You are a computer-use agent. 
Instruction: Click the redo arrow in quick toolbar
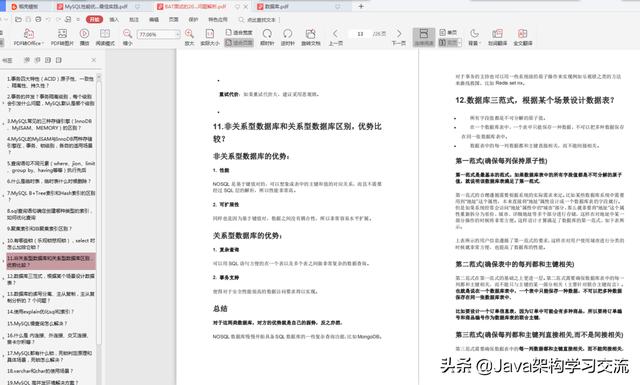click(x=58, y=19)
